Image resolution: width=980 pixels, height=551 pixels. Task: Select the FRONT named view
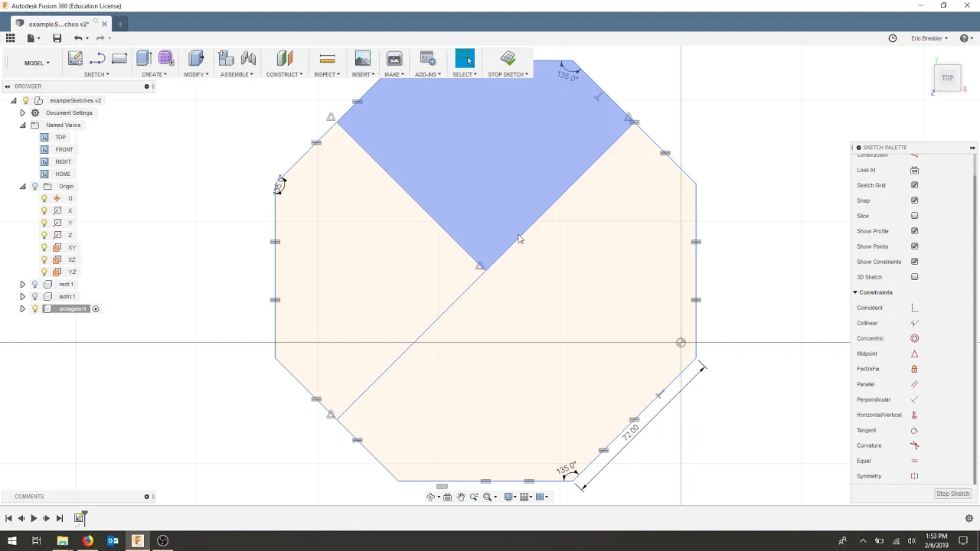pos(64,149)
